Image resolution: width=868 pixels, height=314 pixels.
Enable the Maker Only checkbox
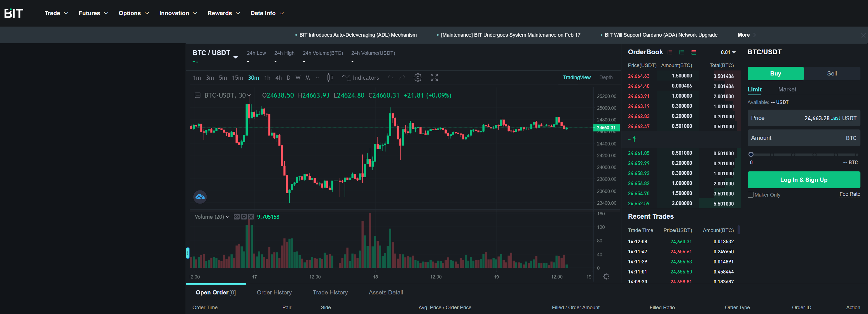(750, 195)
